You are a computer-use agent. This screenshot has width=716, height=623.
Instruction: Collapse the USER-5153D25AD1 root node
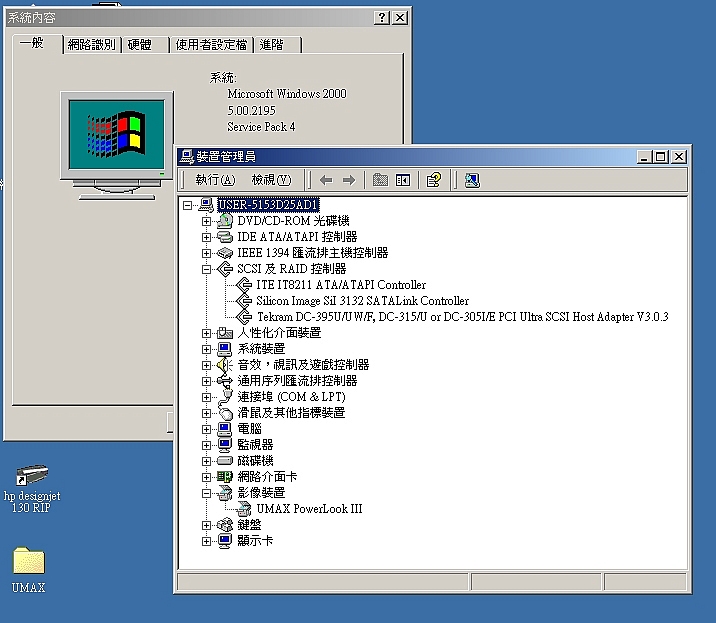click(x=187, y=206)
